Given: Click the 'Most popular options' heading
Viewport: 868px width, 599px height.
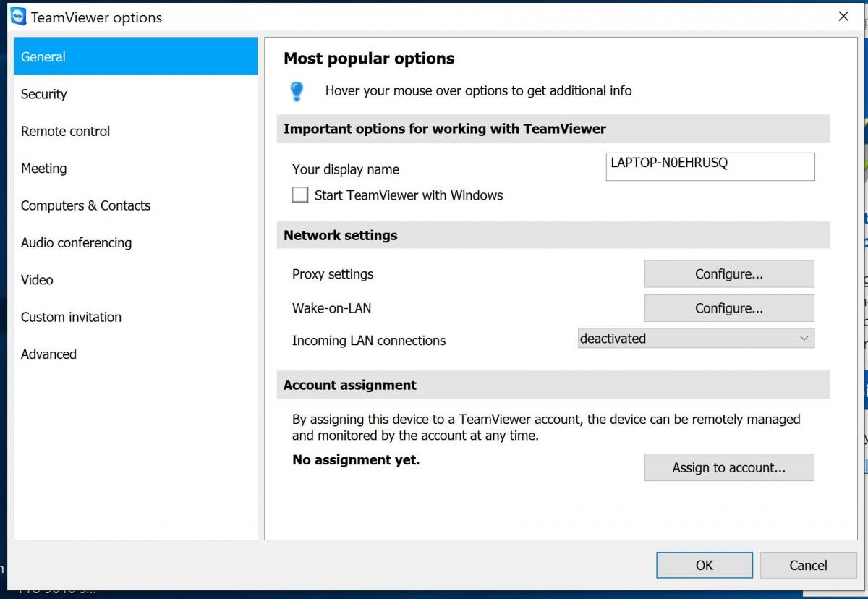Looking at the screenshot, I should (369, 59).
